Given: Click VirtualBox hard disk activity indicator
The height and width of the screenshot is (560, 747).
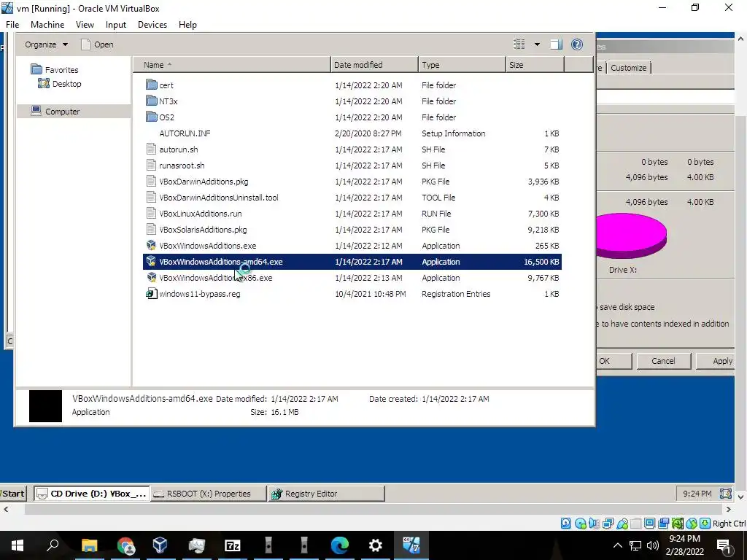Looking at the screenshot, I should coord(565,524).
